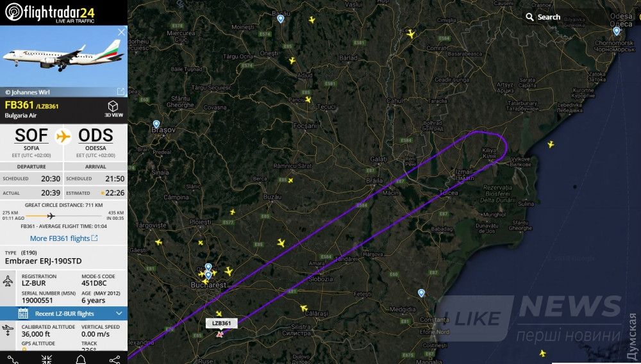The height and width of the screenshot is (364, 641).
Task: Click the share icon in bottom bar
Action: [115, 360]
